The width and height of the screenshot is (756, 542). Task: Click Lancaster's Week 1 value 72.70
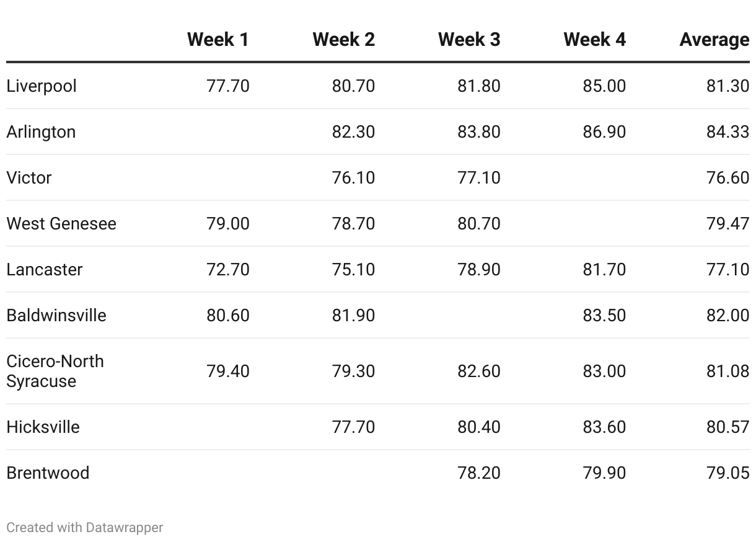point(228,269)
